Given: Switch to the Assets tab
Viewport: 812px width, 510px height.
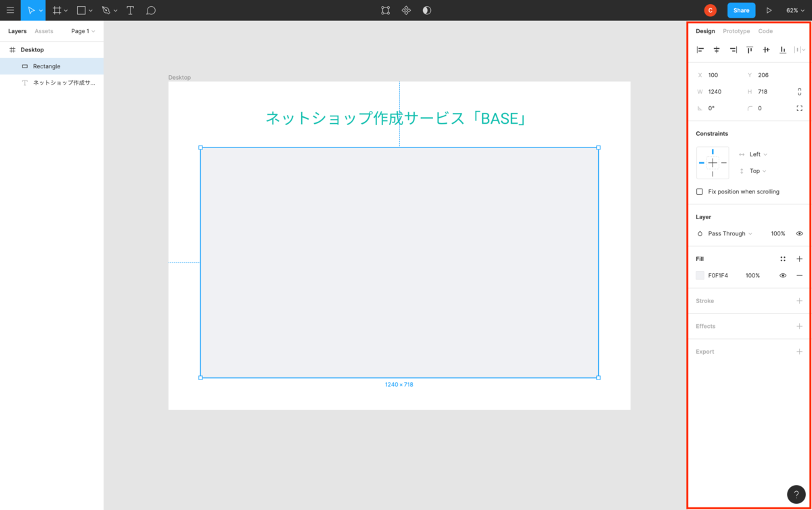Looking at the screenshot, I should click(44, 31).
